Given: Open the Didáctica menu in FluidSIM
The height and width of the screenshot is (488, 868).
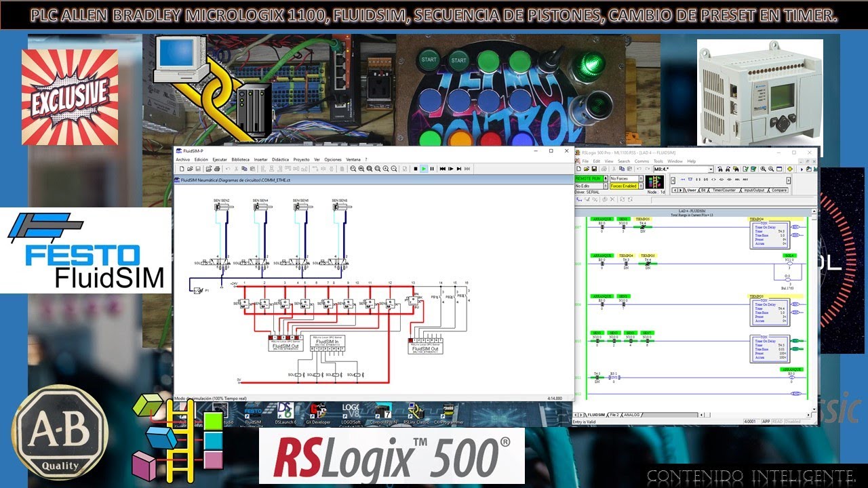Looking at the screenshot, I should click(281, 159).
